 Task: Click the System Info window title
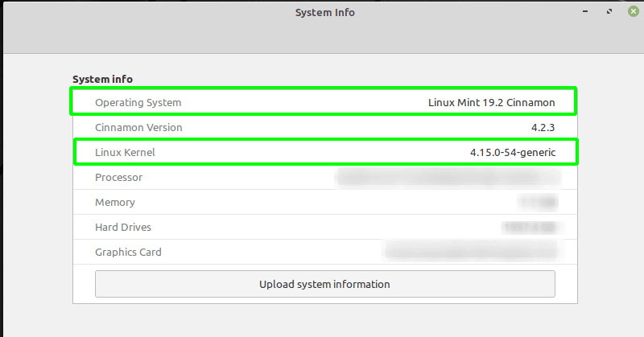[324, 12]
